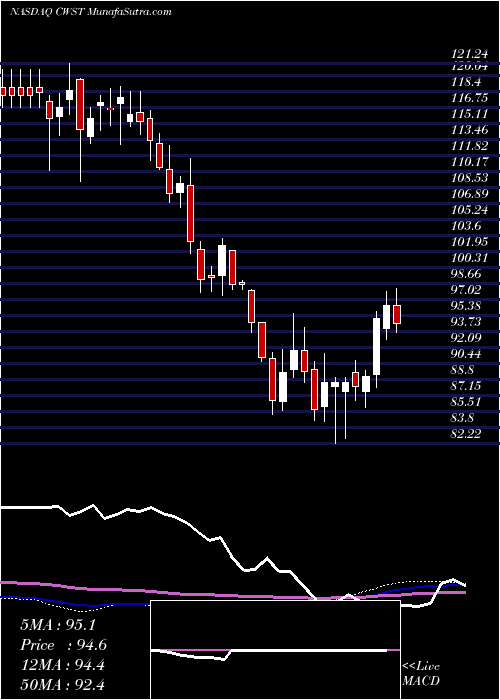Click the 100.31 price axis label
Screen dimensions: 500x700
[469, 258]
